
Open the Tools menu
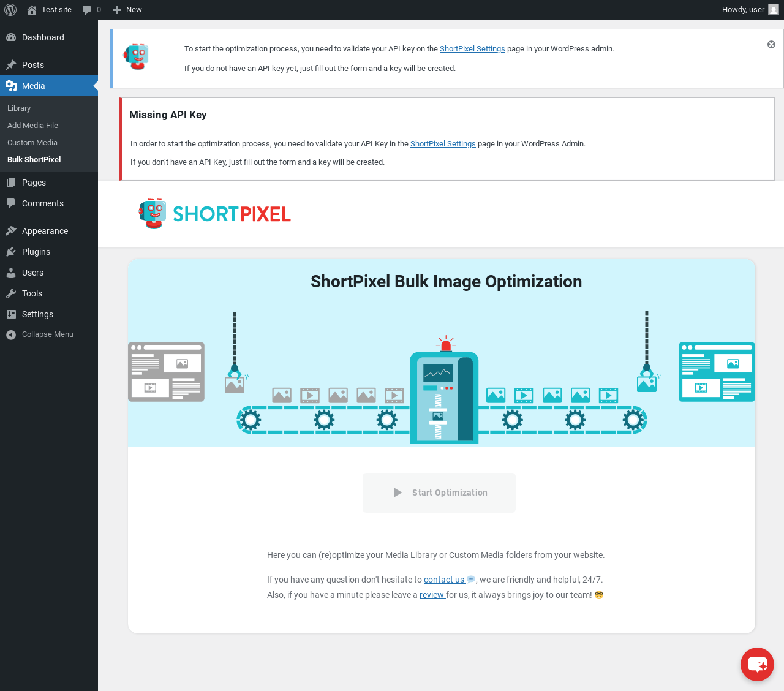click(49, 293)
